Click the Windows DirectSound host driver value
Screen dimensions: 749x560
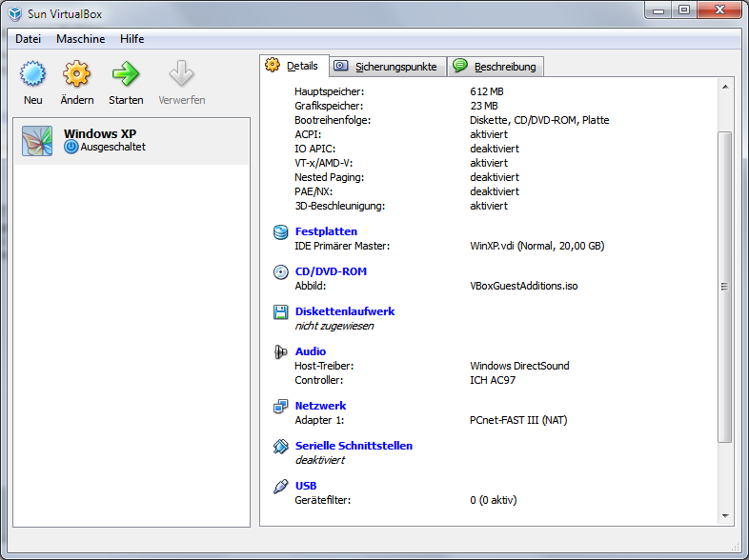(x=519, y=366)
